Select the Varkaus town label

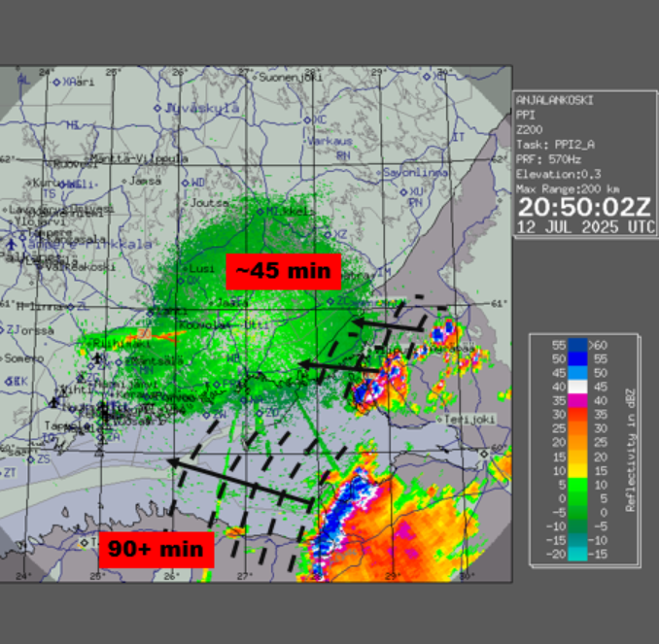click(329, 141)
